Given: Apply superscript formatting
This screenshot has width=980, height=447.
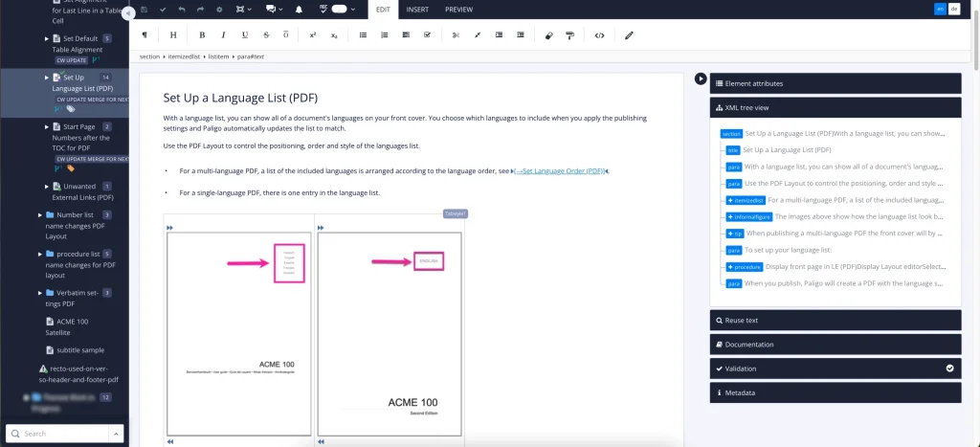Looking at the screenshot, I should (313, 34).
